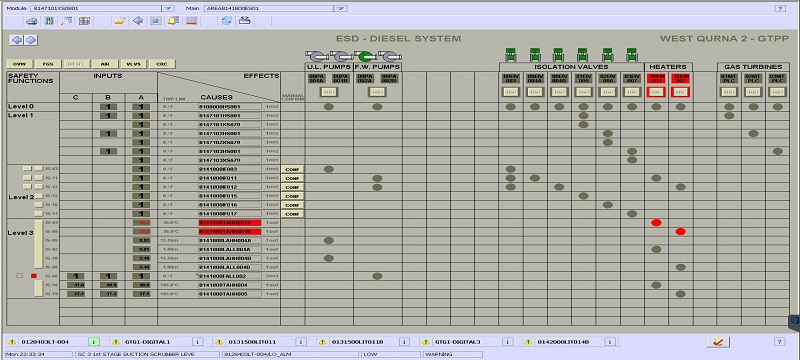Screen dimensions: 800x360
Task: Go to the next display using the right arrow
Action: (x=31, y=40)
